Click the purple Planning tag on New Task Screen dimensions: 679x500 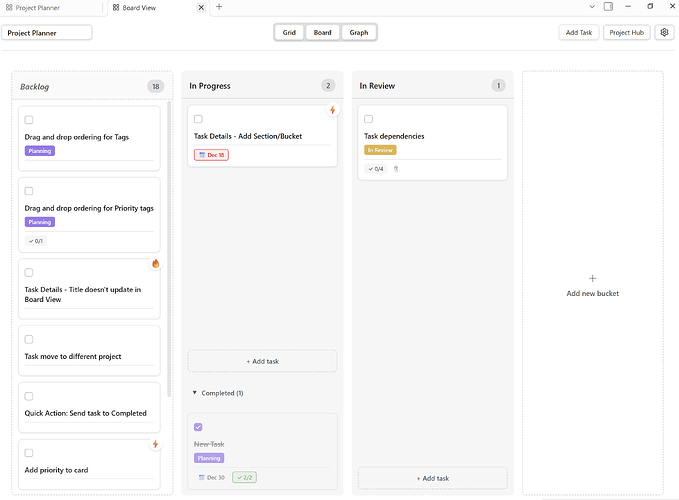209,458
